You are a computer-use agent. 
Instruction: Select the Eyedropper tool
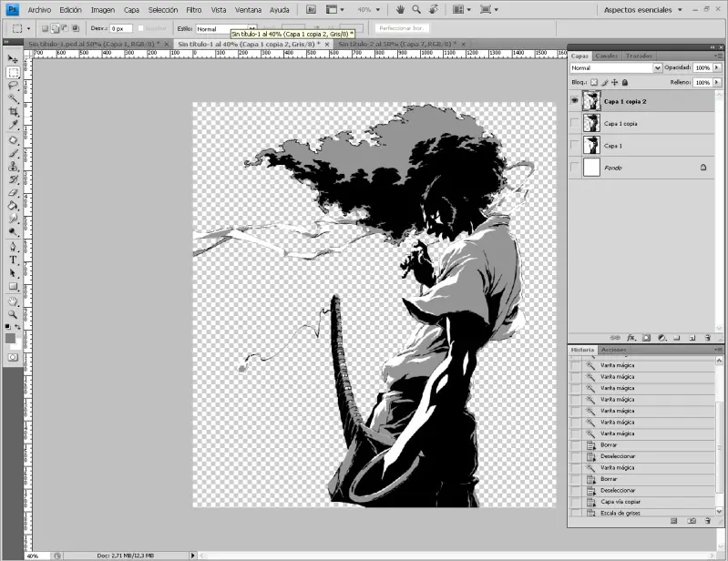[13, 125]
